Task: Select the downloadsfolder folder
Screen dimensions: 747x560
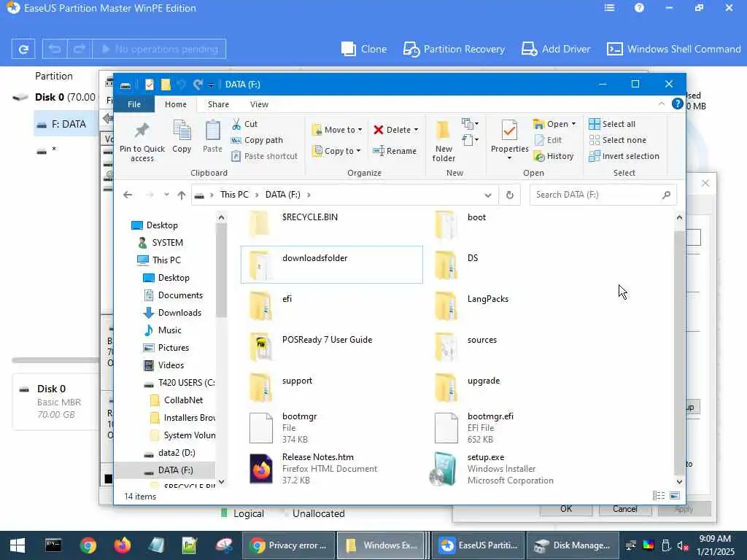Action: [x=332, y=265]
